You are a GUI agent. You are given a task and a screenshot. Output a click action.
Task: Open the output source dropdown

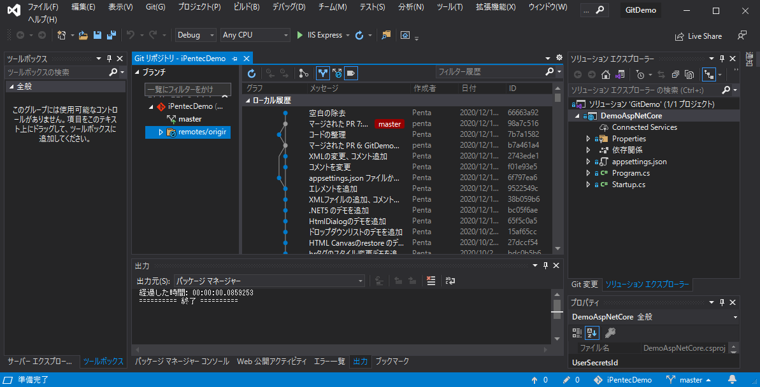point(269,281)
